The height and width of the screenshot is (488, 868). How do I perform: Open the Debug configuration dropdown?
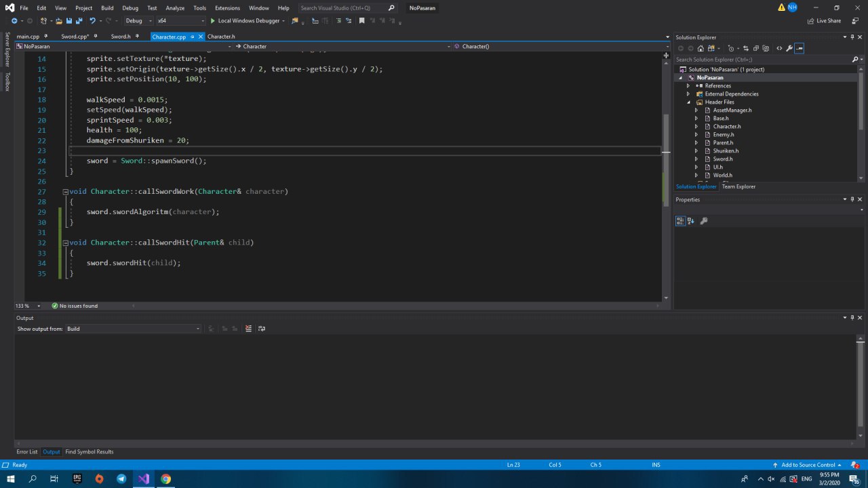point(138,21)
